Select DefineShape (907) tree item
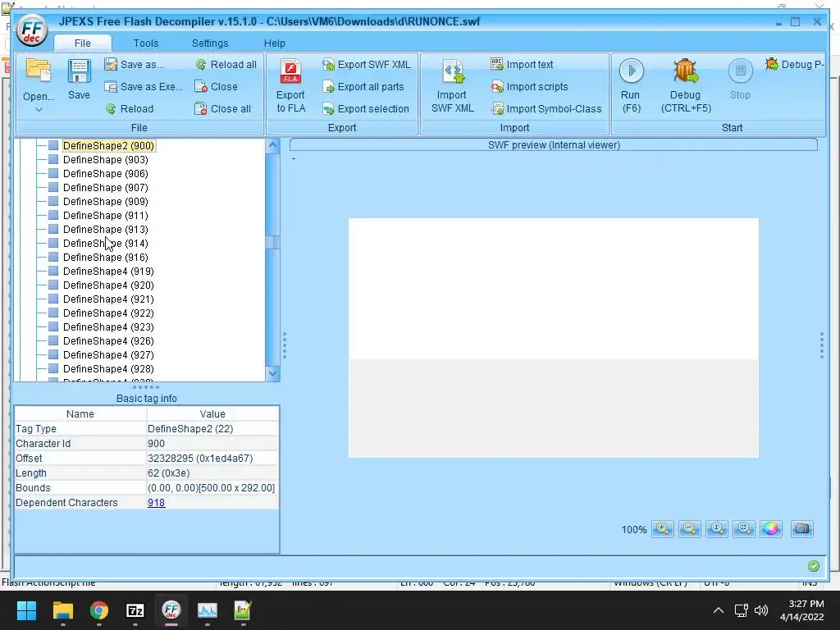The height and width of the screenshot is (630, 840). [x=106, y=188]
